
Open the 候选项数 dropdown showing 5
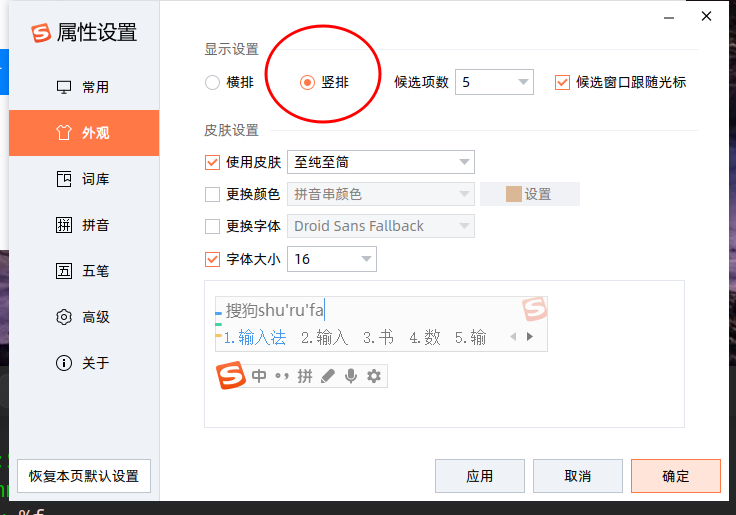494,82
